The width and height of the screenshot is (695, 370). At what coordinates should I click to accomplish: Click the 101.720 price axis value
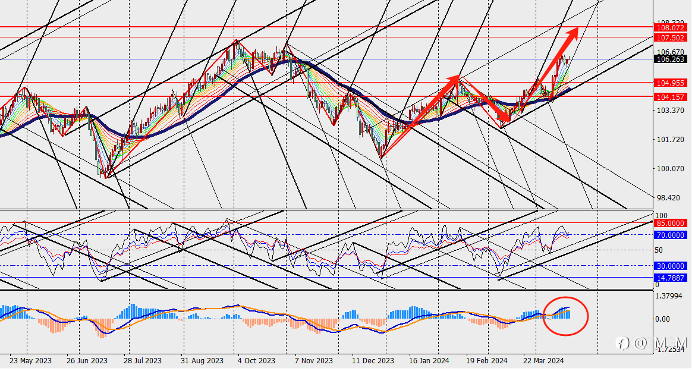(x=670, y=140)
